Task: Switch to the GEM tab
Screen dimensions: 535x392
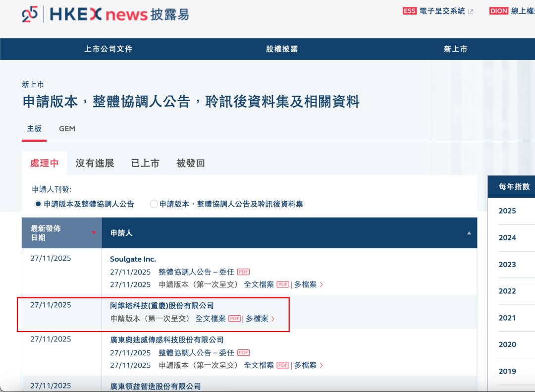Action: click(67, 128)
